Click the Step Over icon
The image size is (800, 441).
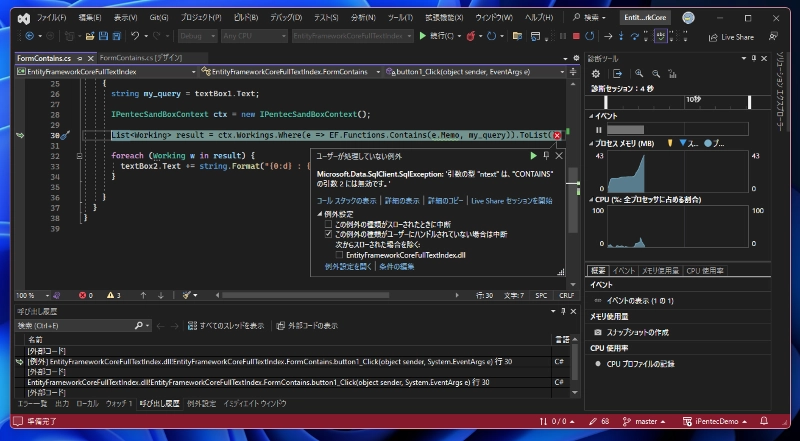click(635, 36)
